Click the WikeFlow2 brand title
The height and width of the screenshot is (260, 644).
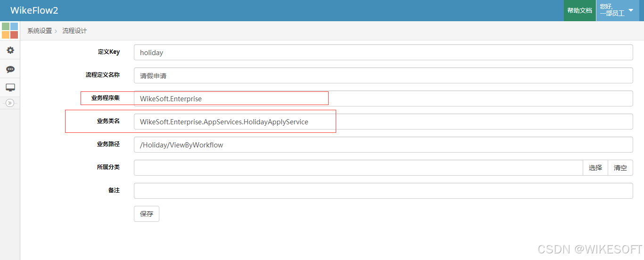[34, 10]
